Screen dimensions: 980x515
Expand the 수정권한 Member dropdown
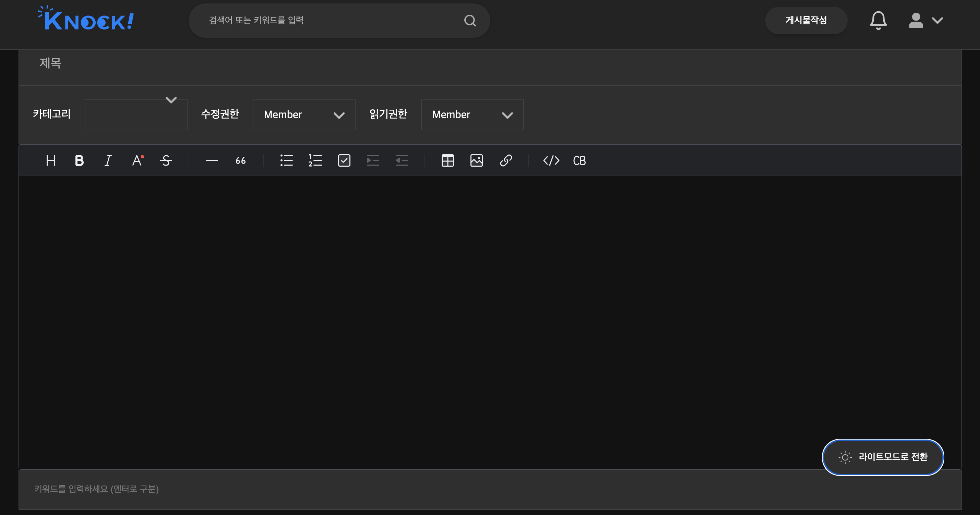click(303, 115)
